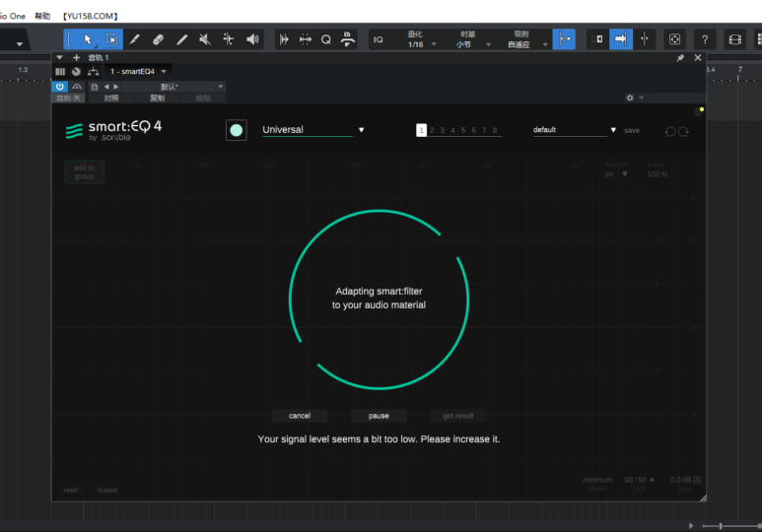
Task: Click the cancel button
Action: (x=299, y=416)
